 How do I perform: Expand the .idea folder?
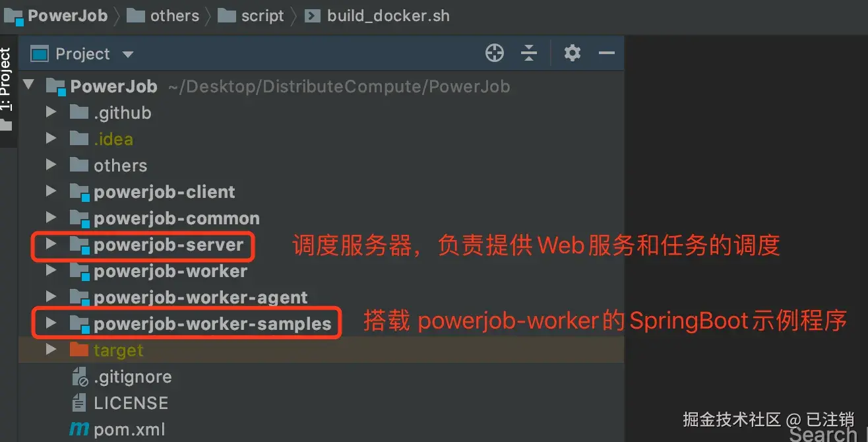point(51,139)
